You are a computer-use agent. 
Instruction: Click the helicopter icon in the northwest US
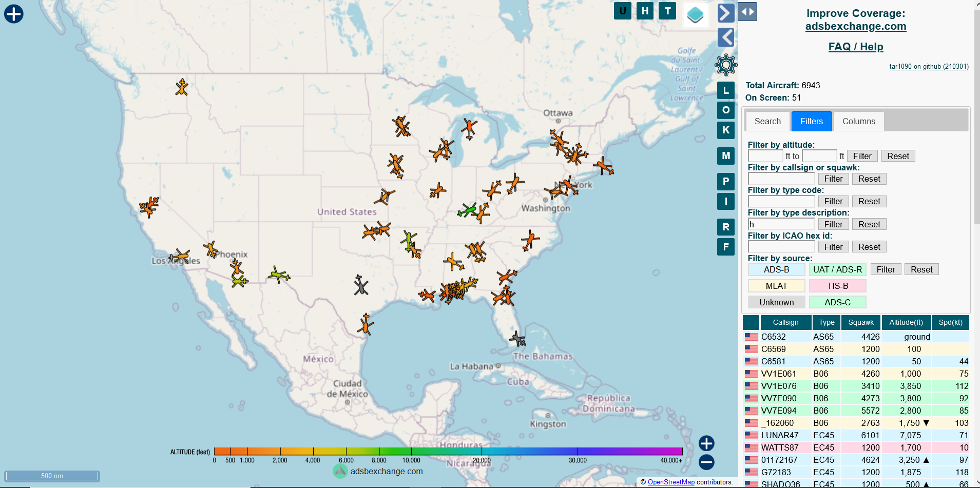182,87
